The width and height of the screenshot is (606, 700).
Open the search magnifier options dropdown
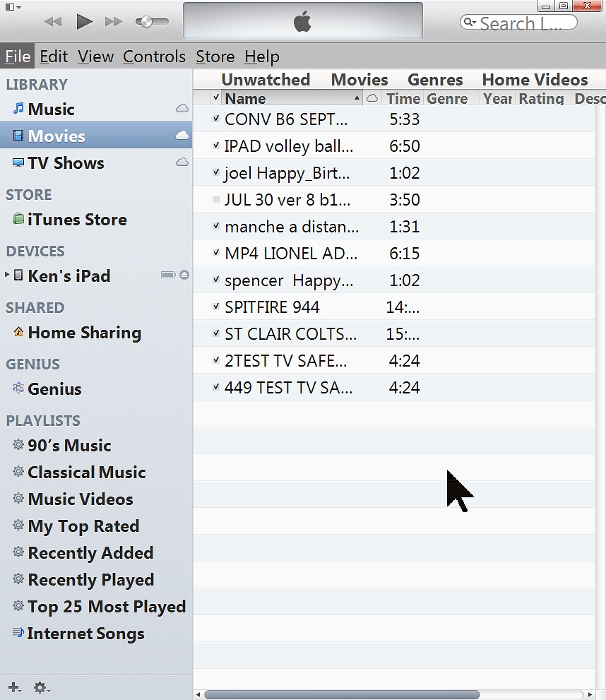click(x=469, y=21)
